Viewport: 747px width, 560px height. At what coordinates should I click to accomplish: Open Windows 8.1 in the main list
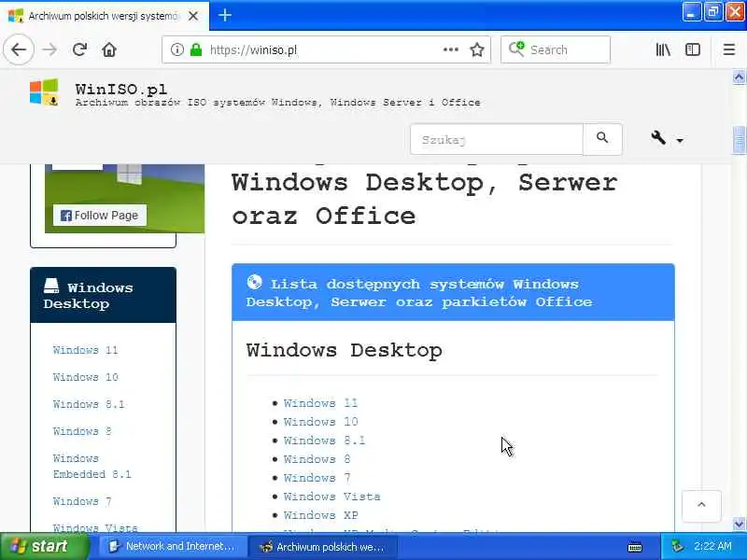(324, 441)
